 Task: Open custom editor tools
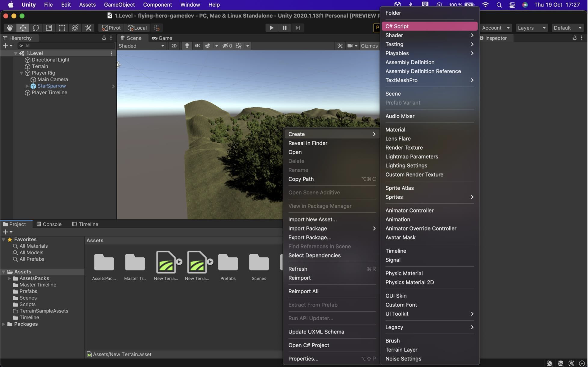(x=88, y=28)
